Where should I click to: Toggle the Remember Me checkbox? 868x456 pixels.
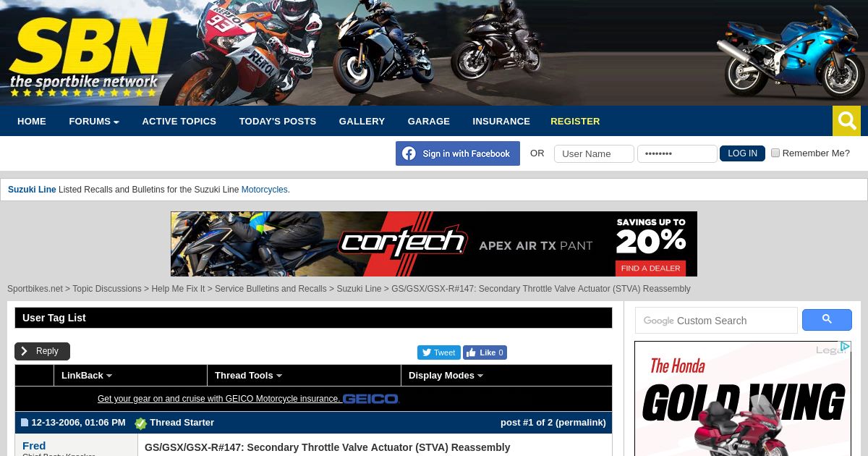point(775,153)
